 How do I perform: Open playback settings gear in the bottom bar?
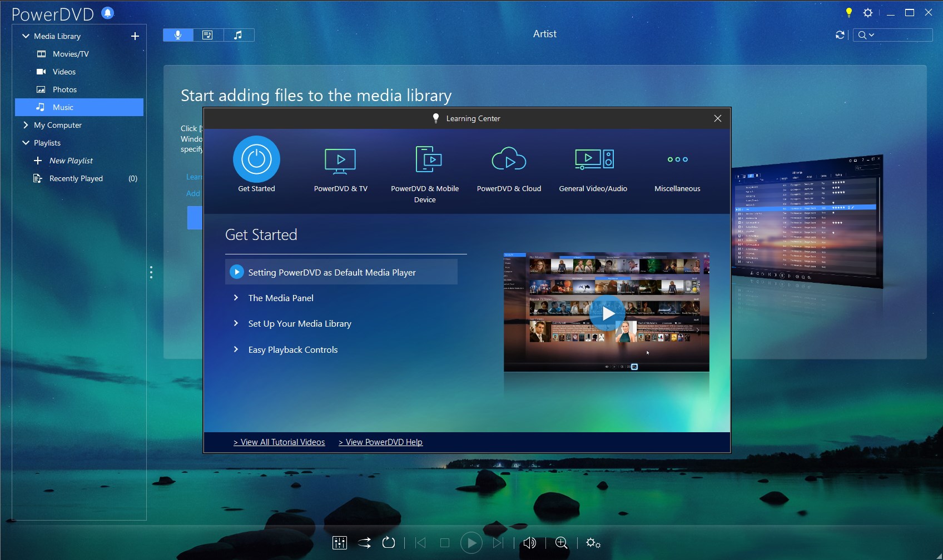click(593, 543)
